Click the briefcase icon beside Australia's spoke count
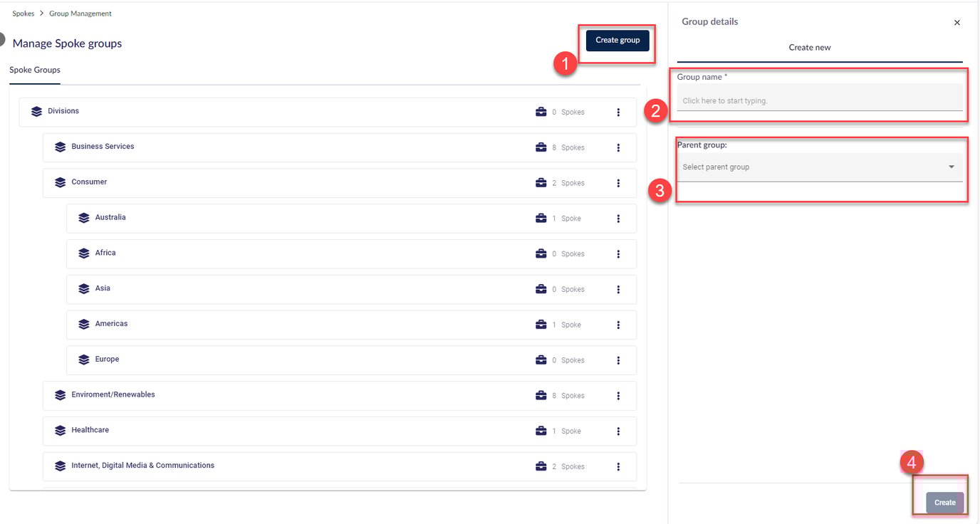The image size is (980, 524). click(541, 218)
